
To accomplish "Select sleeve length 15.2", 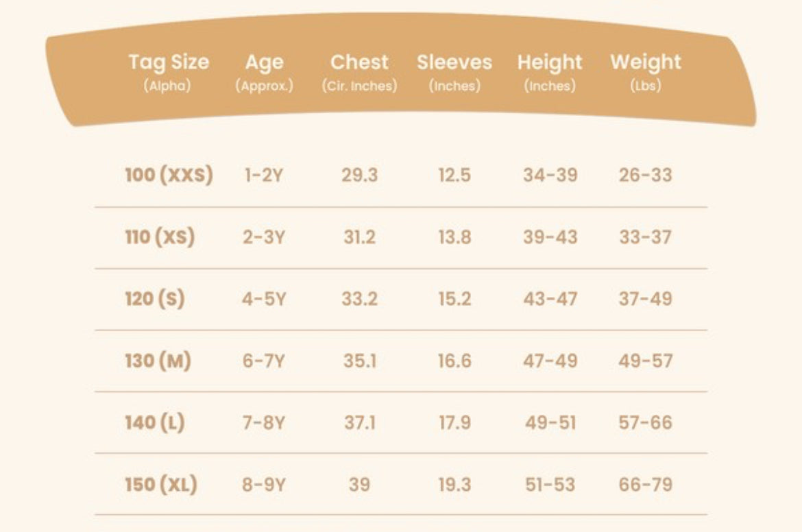I will pos(454,299).
